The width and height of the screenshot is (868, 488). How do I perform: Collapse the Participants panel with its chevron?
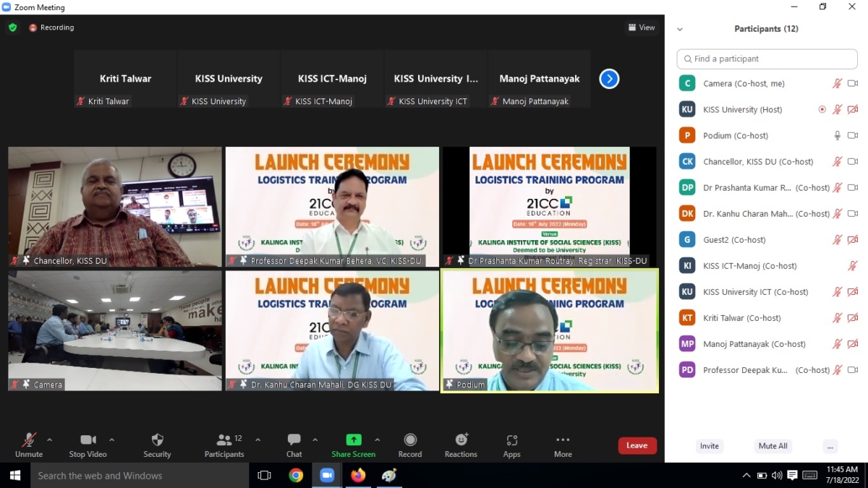tap(679, 29)
